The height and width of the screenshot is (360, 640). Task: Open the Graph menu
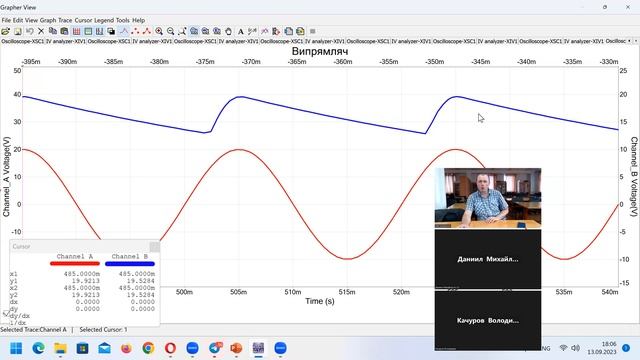coord(48,20)
